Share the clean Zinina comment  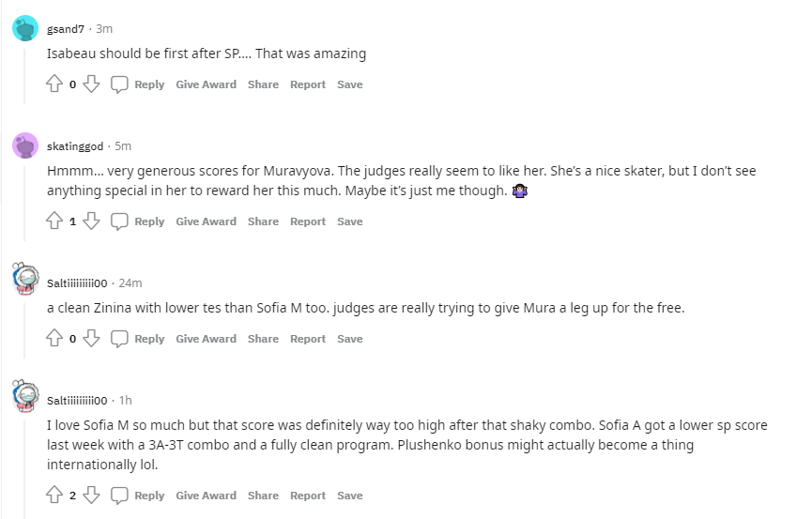click(x=263, y=339)
